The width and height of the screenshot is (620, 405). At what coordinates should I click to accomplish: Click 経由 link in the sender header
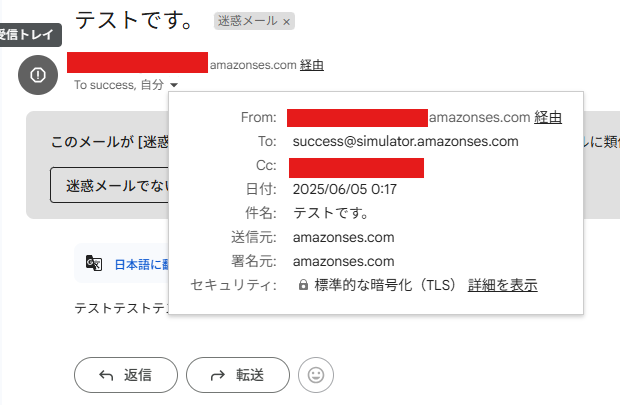coord(312,65)
